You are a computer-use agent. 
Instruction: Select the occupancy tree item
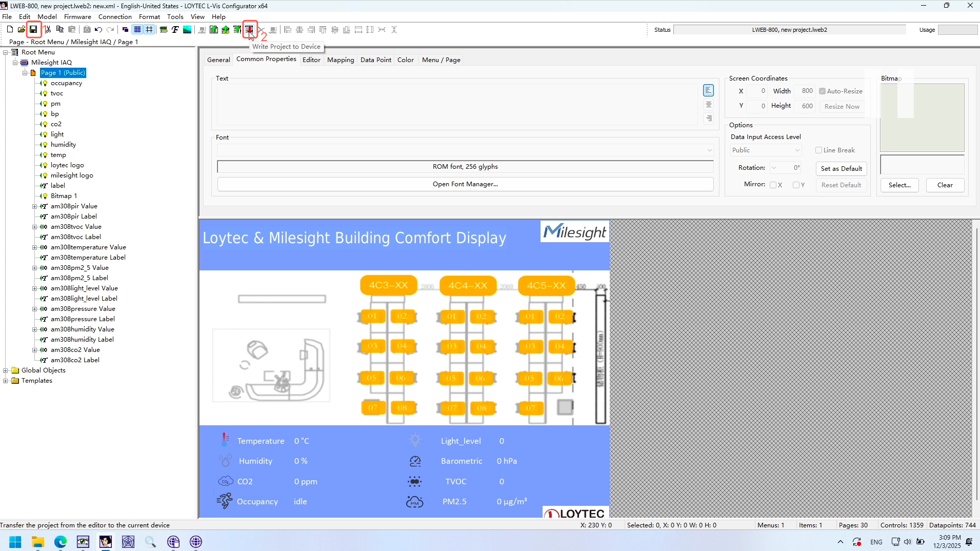click(66, 83)
